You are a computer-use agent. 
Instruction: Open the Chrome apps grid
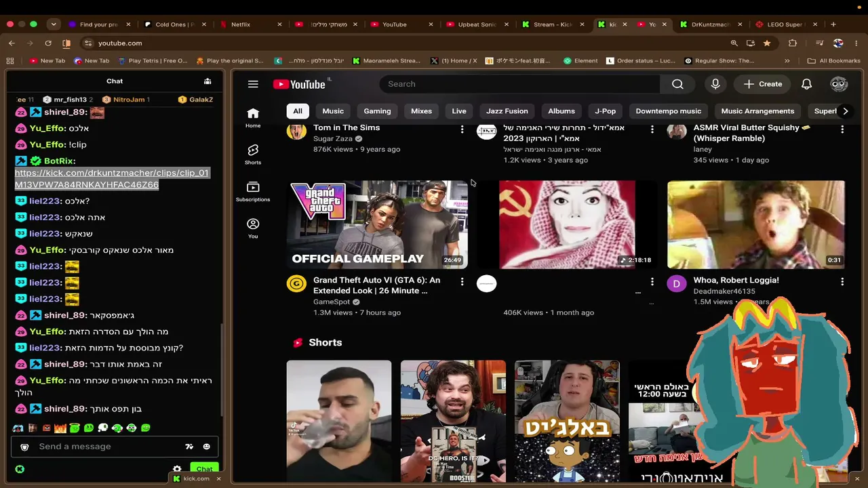pyautogui.click(x=10, y=61)
